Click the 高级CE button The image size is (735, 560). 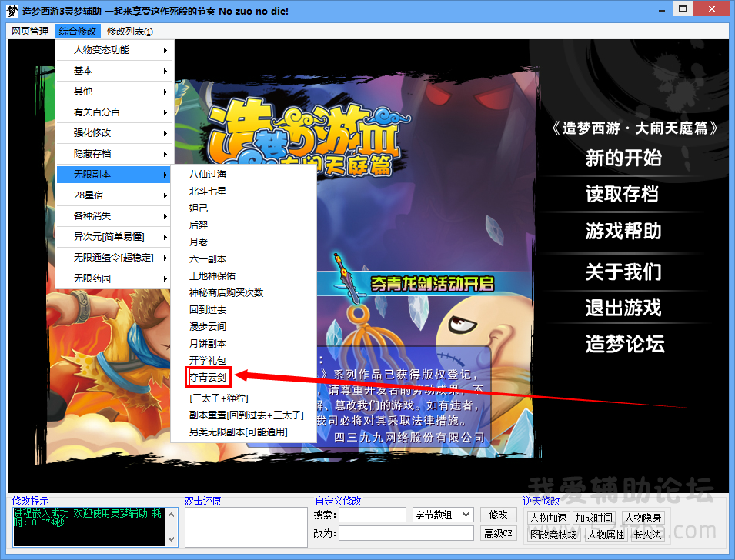coord(498,533)
